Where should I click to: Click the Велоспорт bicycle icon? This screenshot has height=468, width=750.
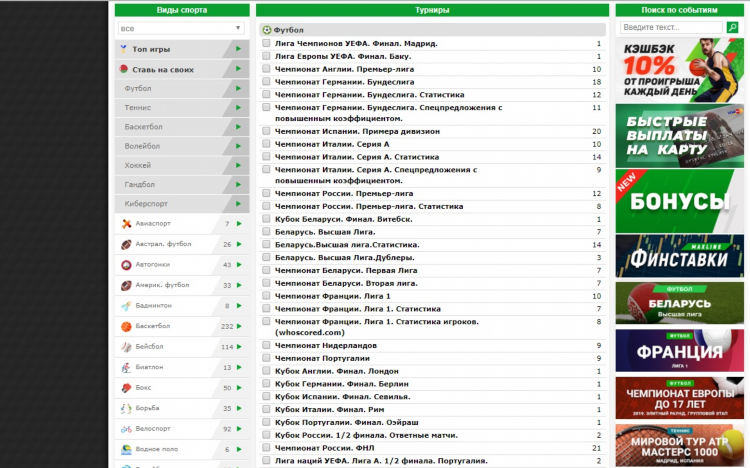coord(126,429)
